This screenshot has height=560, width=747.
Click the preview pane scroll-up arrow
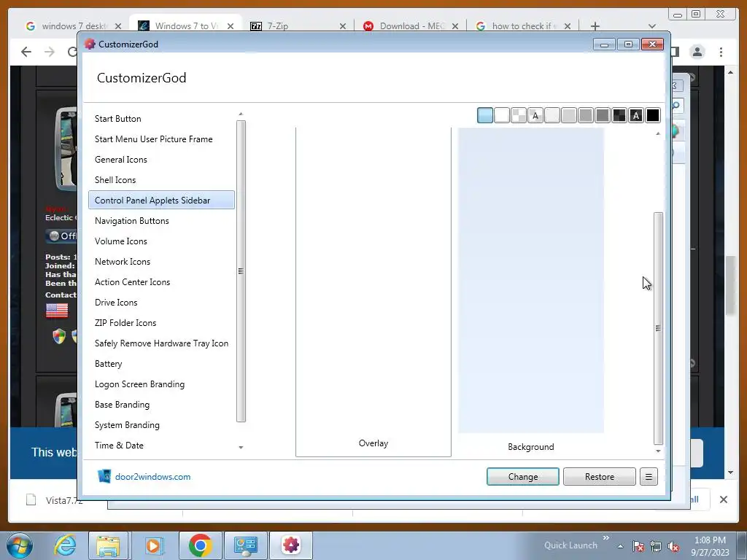point(658,134)
